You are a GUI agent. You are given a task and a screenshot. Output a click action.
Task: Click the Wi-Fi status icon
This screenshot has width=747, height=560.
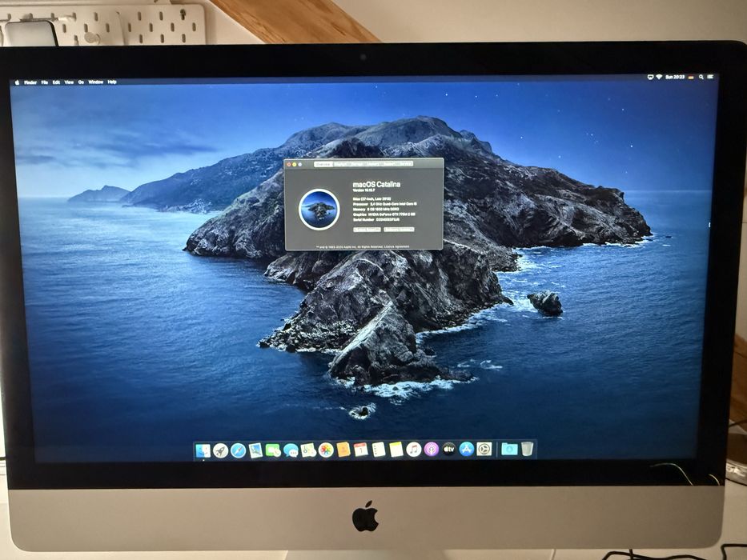660,77
